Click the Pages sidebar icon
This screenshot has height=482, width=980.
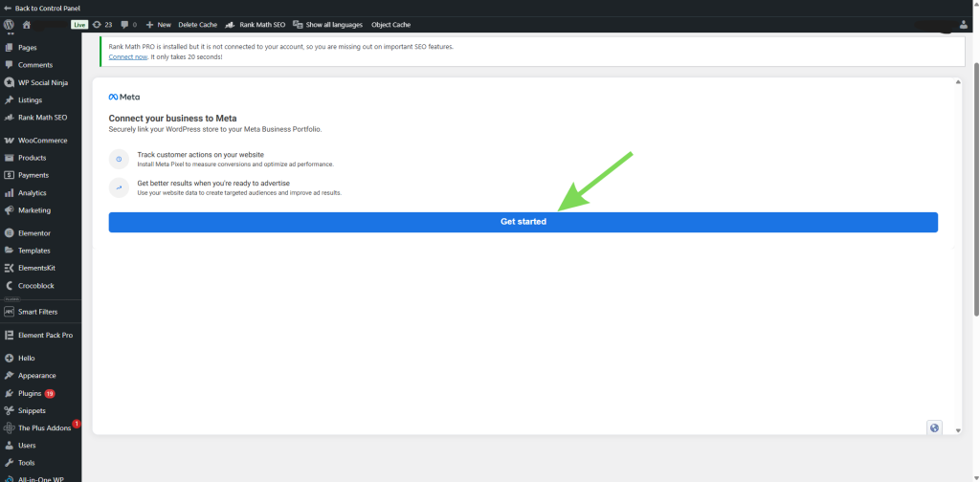[x=9, y=48]
